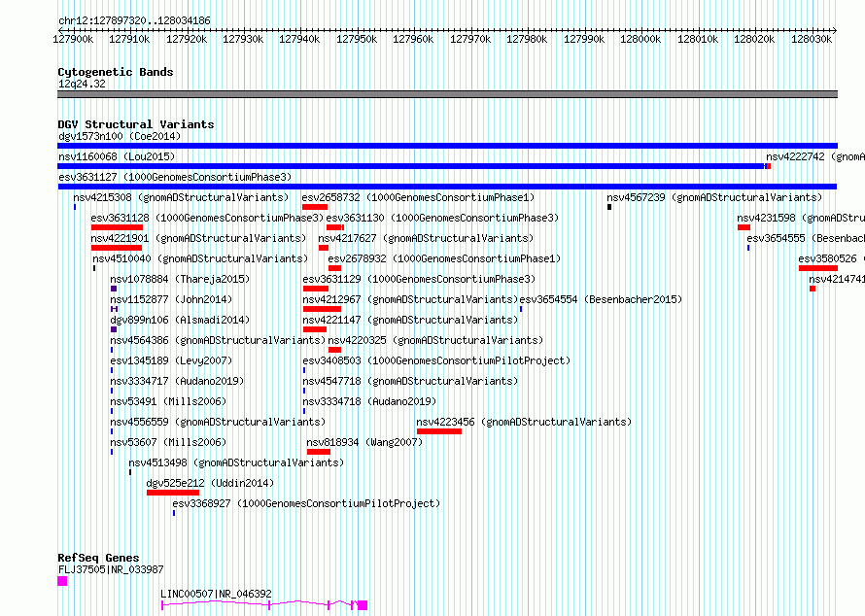Open the dgv899n106 (Alsmadi2014) label
Image resolution: width=865 pixels, height=616 pixels.
pos(180,320)
